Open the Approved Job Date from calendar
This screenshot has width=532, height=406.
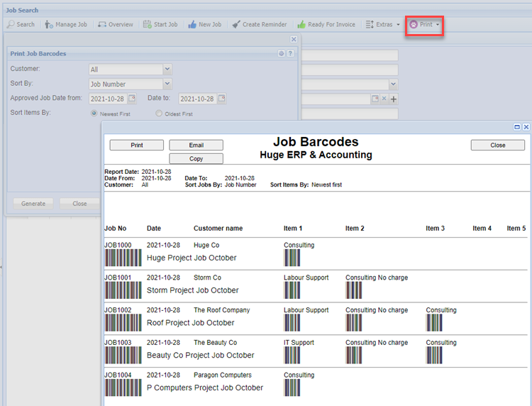tap(132, 99)
